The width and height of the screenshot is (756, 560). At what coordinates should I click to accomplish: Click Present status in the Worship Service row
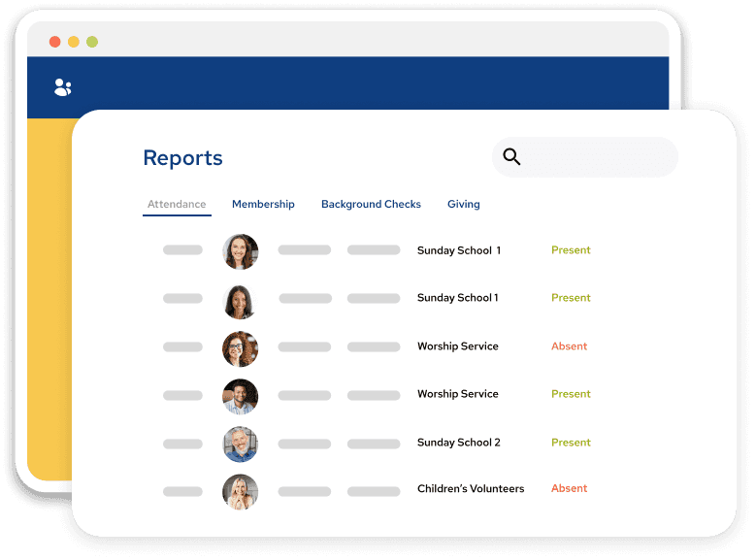tap(571, 394)
